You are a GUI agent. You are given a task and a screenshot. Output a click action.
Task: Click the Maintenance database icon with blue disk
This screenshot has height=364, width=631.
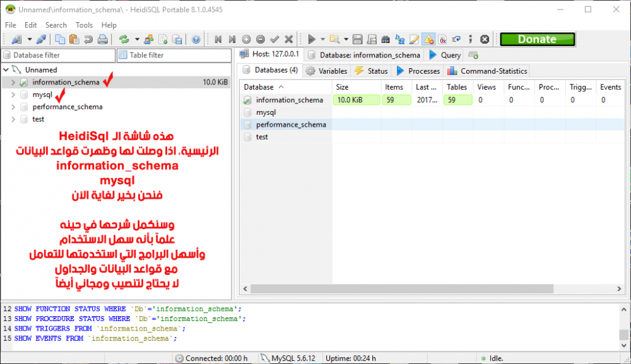pos(177,39)
